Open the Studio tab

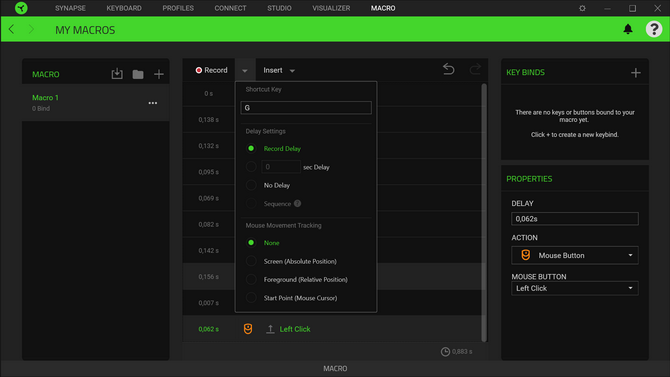(x=279, y=8)
